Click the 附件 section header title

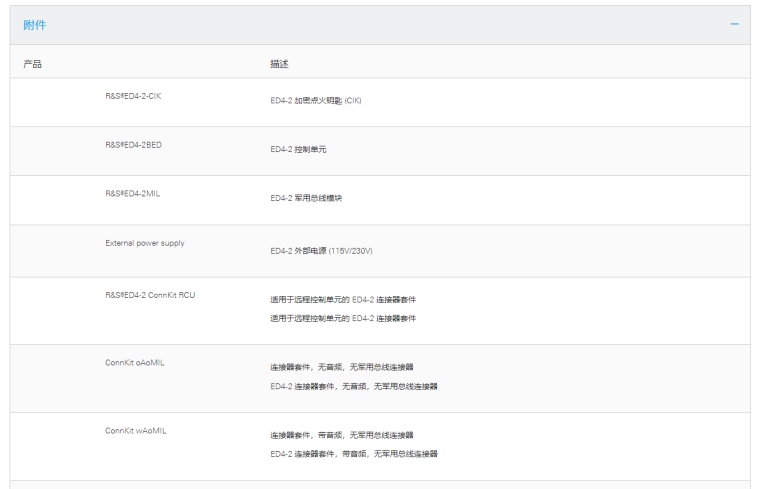click(x=34, y=25)
